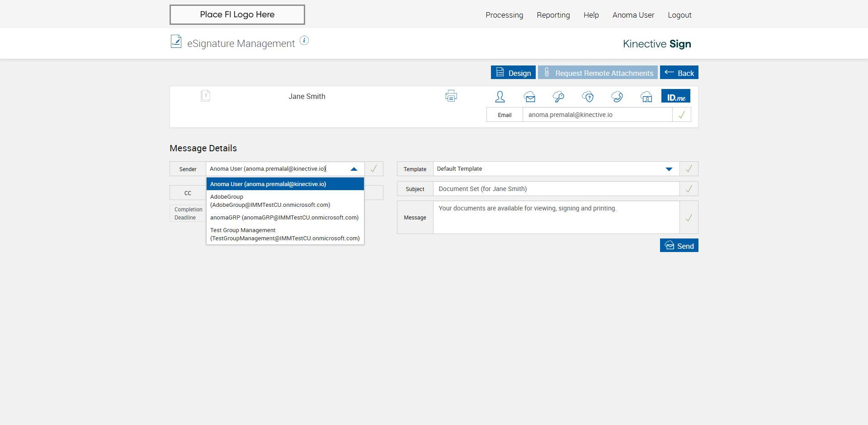868x425 pixels.
Task: Activate the ID.me verification button
Action: 676,97
